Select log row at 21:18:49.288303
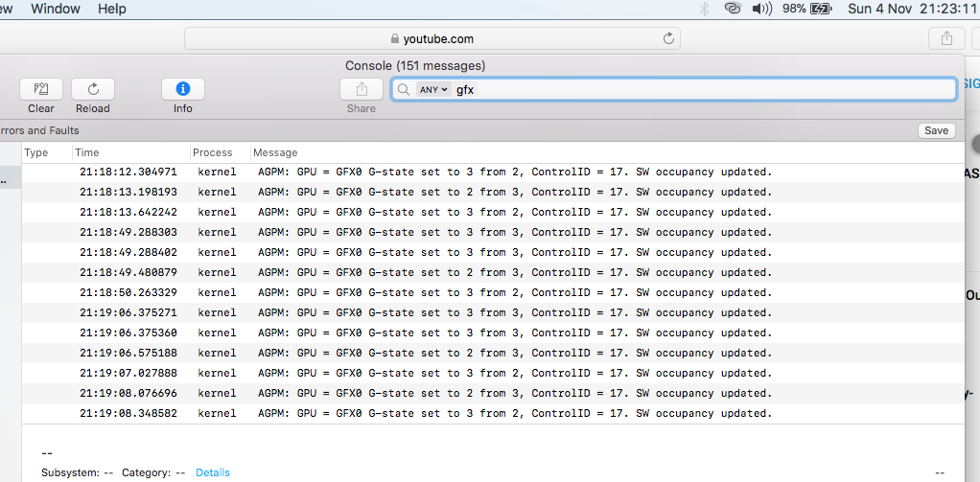 coord(493,232)
